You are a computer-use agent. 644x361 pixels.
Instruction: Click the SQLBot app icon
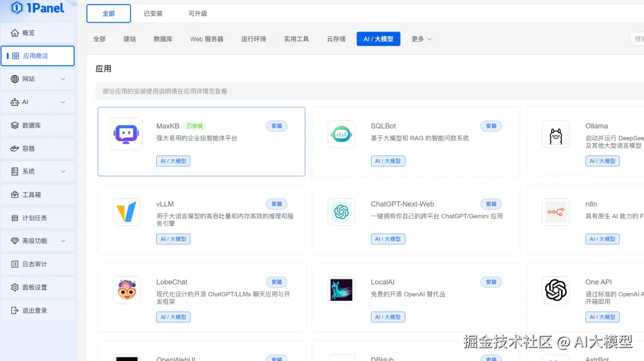[x=341, y=134]
